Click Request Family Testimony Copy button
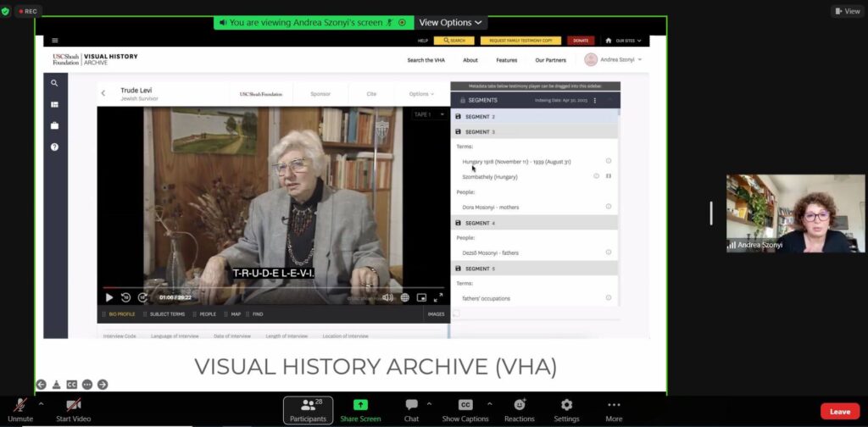The image size is (868, 427). (x=520, y=41)
